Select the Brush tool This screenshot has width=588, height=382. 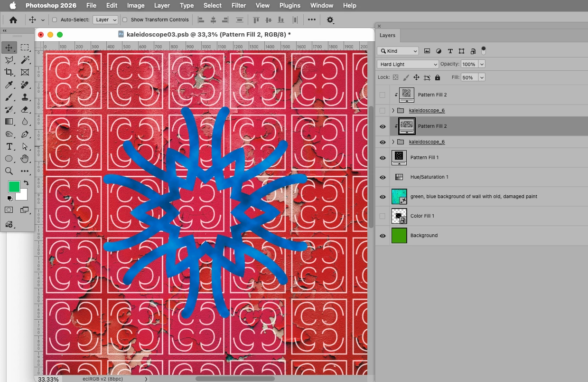pos(9,97)
